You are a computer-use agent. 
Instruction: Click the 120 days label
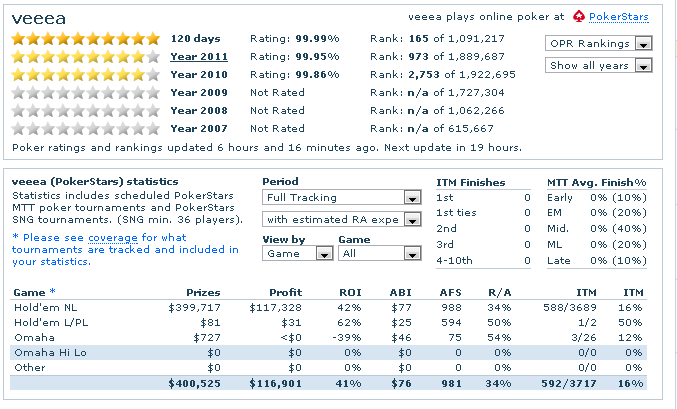pyautogui.click(x=196, y=38)
